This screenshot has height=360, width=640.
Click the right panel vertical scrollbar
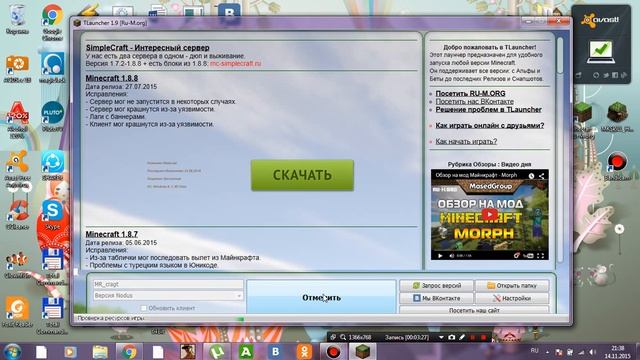click(560, 151)
